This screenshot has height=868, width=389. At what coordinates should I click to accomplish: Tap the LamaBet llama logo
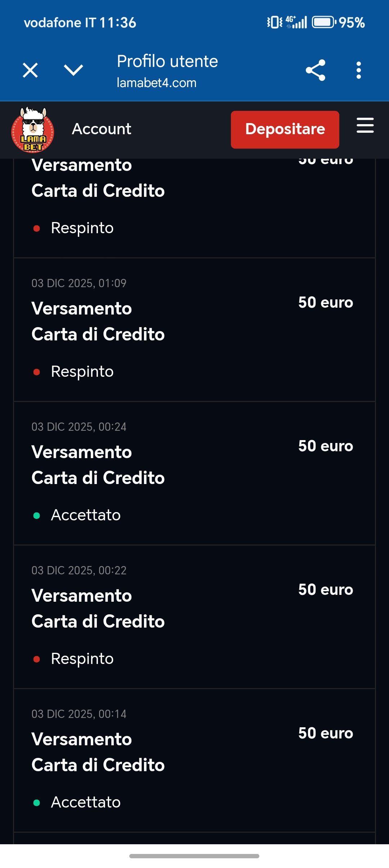point(33,130)
